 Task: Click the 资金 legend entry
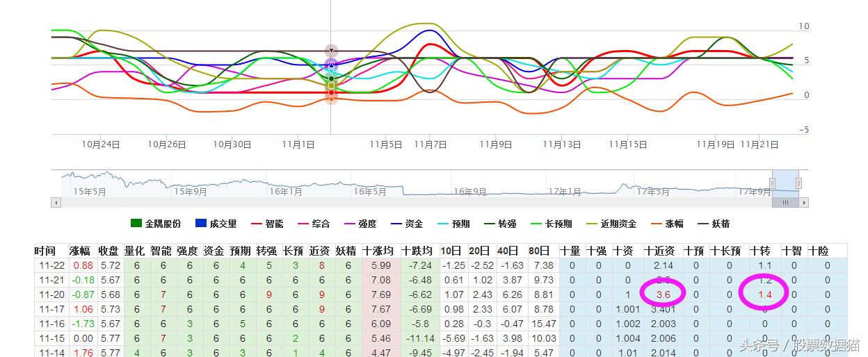coord(406,224)
